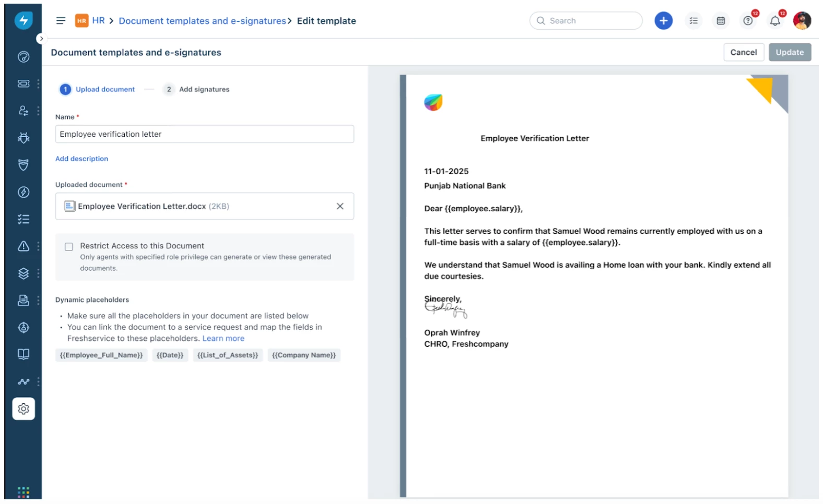The height and width of the screenshot is (504, 823).
Task: Open the app switcher grid icon
Action: (x=23, y=492)
